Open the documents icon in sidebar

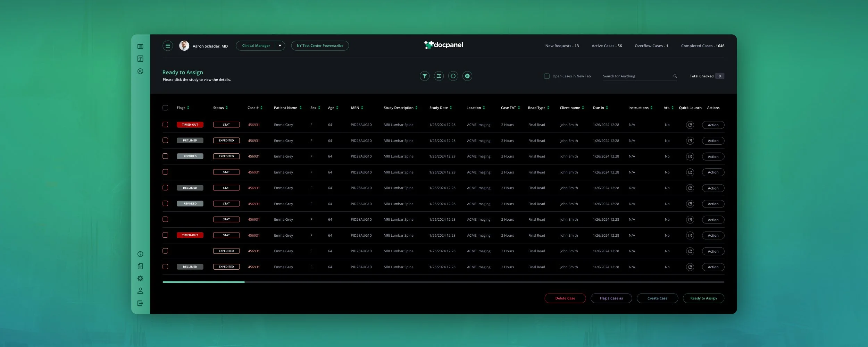pyautogui.click(x=140, y=266)
